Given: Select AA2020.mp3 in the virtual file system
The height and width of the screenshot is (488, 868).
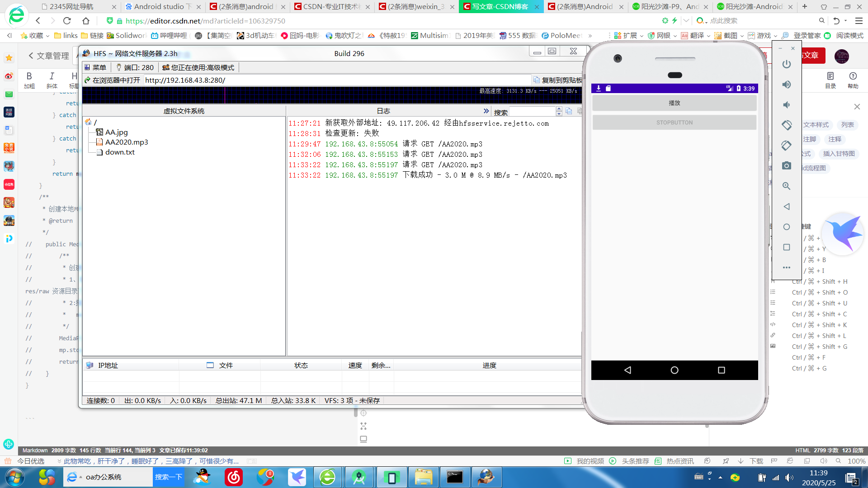Looking at the screenshot, I should tap(126, 142).
